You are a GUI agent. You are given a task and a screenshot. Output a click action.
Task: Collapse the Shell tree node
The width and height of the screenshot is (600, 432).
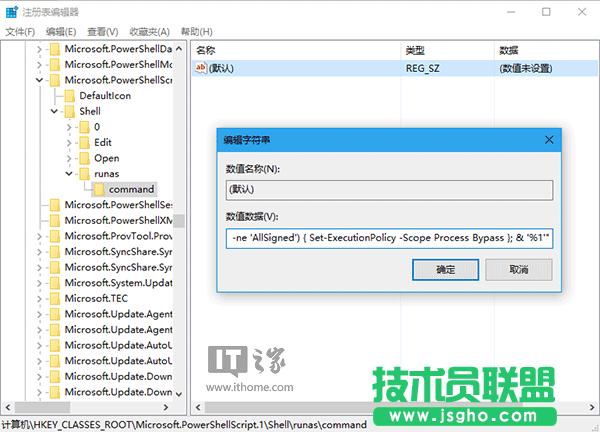(54, 111)
